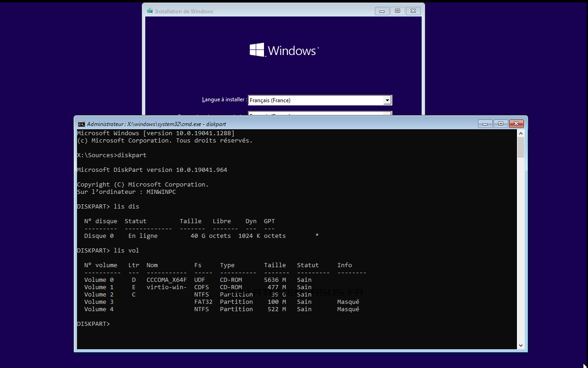Click the 'Installation de Windows' title bar

(275, 10)
